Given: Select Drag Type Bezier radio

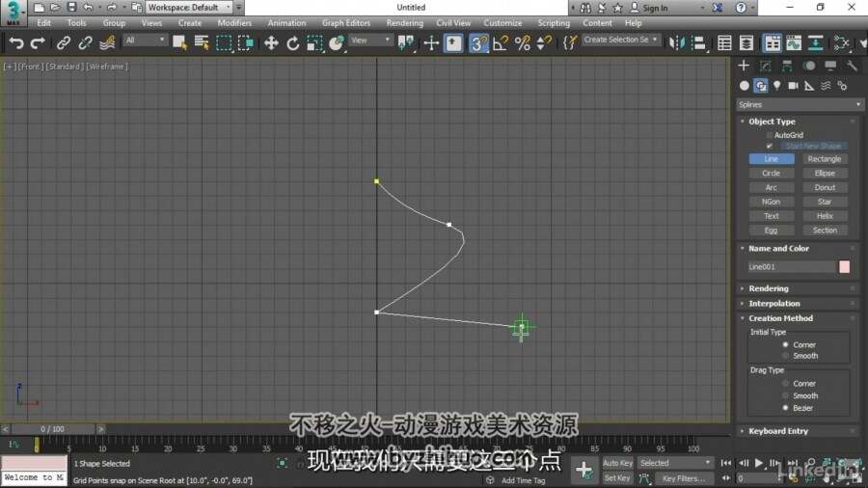Looking at the screenshot, I should tap(785, 408).
